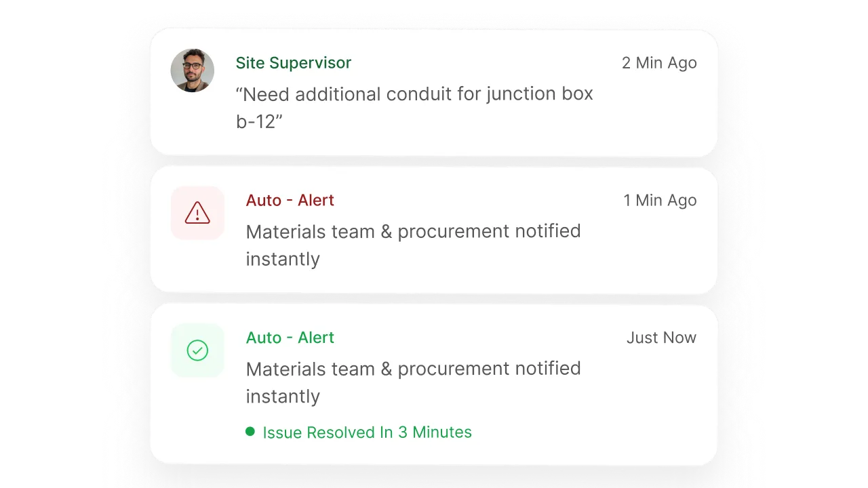Click the green circle outline around the checkmark
Screen dimensions: 868x488
(x=197, y=350)
